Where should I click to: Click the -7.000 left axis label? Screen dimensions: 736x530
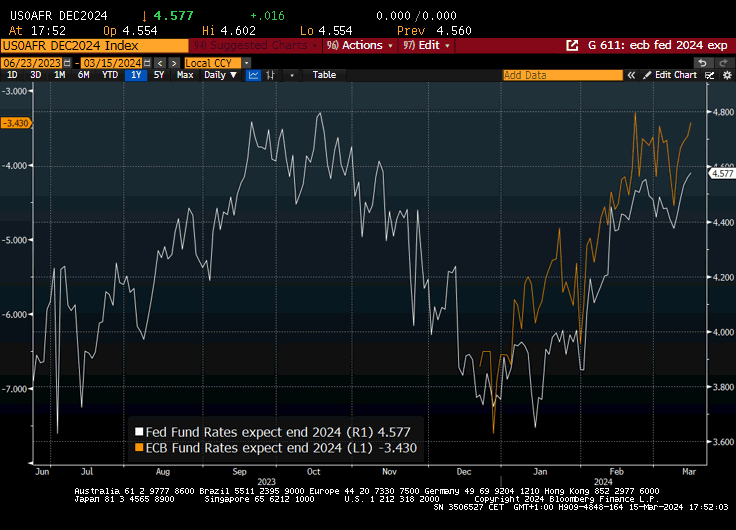[14, 389]
